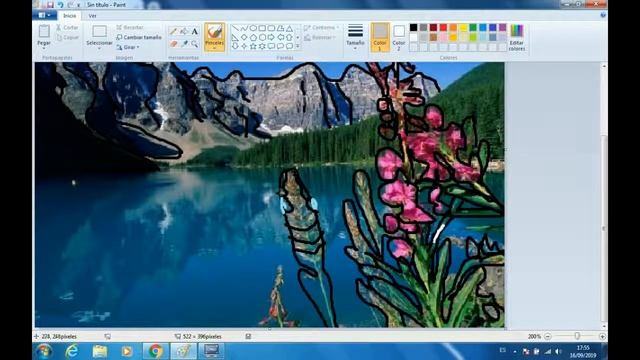This screenshot has height=360, width=640.
Task: Pick the yellow palette color
Action: [463, 28]
